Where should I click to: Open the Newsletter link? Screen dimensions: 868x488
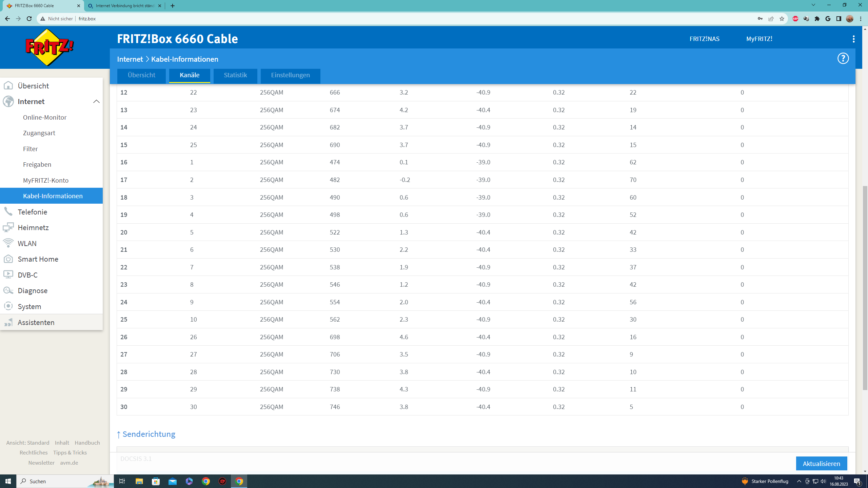[x=41, y=463]
